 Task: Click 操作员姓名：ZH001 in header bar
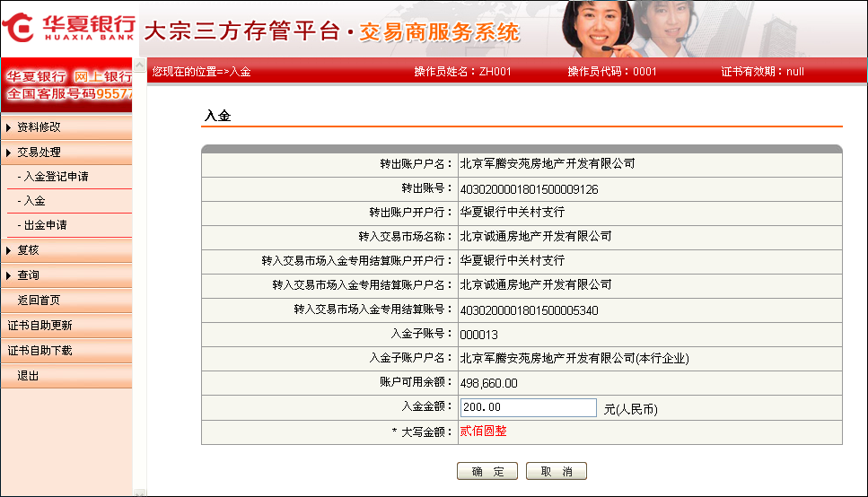point(463,72)
